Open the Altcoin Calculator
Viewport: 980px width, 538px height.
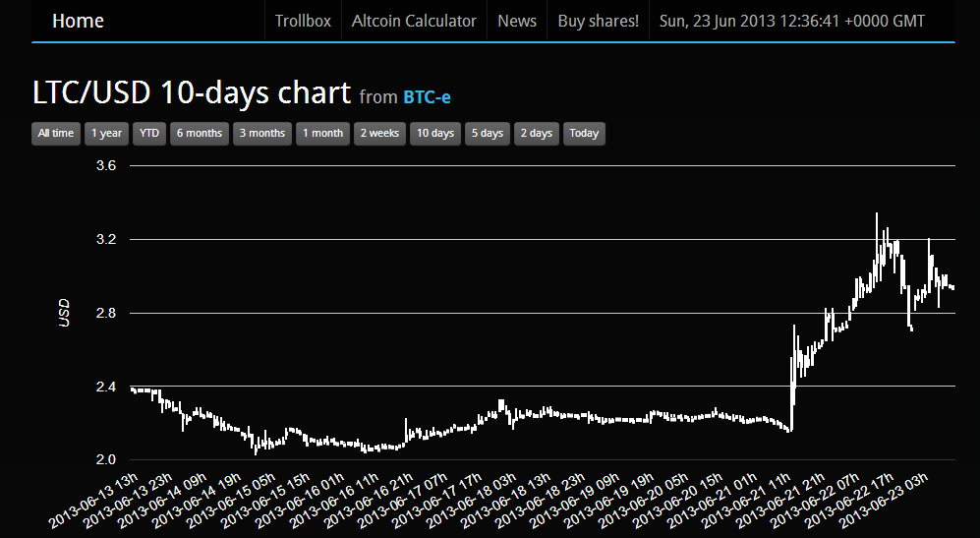click(414, 21)
